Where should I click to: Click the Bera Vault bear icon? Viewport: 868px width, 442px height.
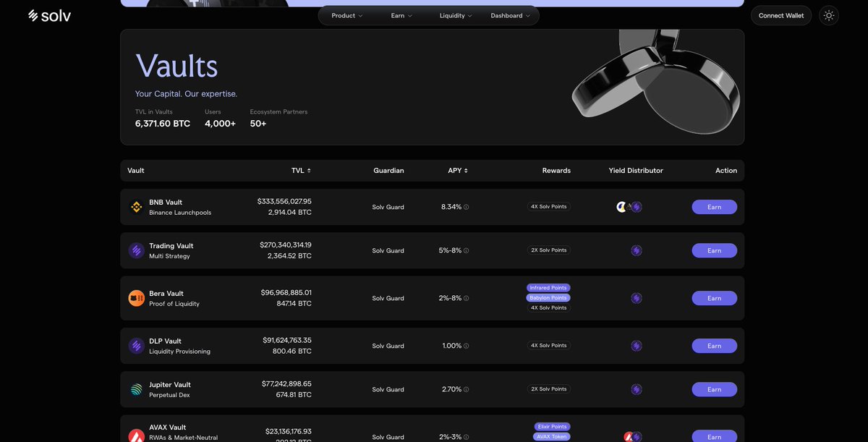tap(137, 298)
